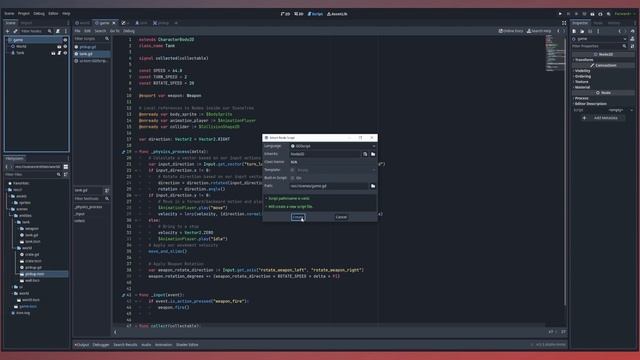Toggle distraction free mode icon
This screenshot has height=360, width=640.
564,23
